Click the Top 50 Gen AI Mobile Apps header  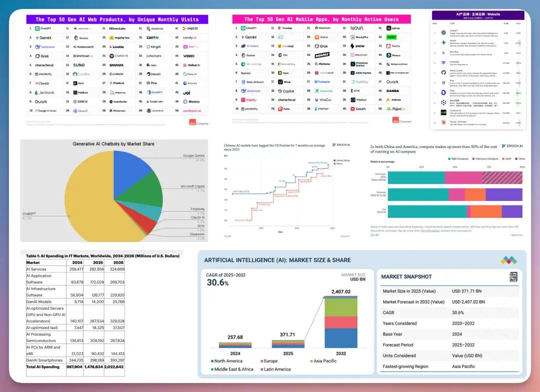[x=321, y=19]
